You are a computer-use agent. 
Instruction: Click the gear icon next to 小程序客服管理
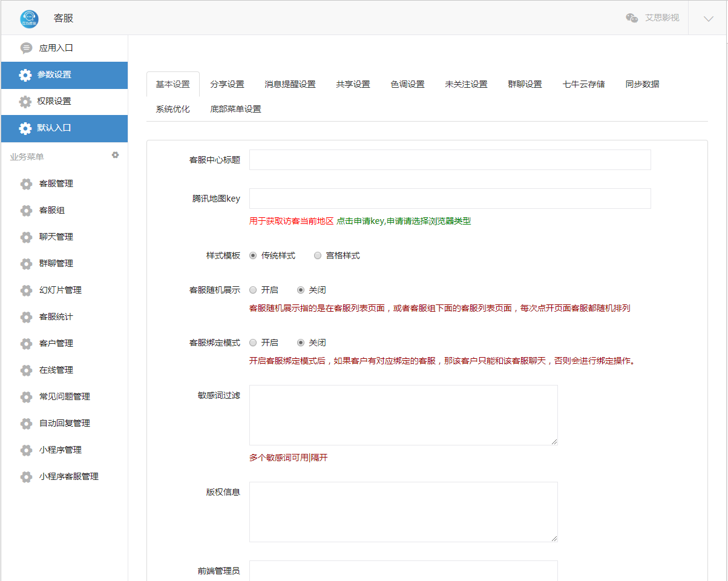(26, 477)
